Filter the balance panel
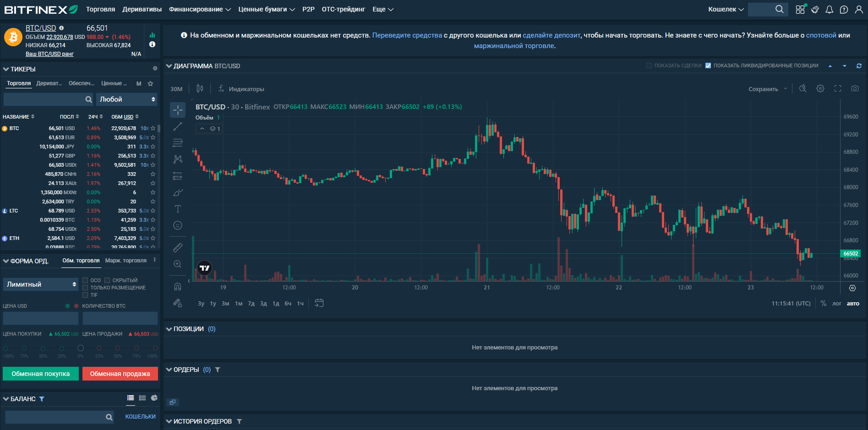 click(x=42, y=399)
